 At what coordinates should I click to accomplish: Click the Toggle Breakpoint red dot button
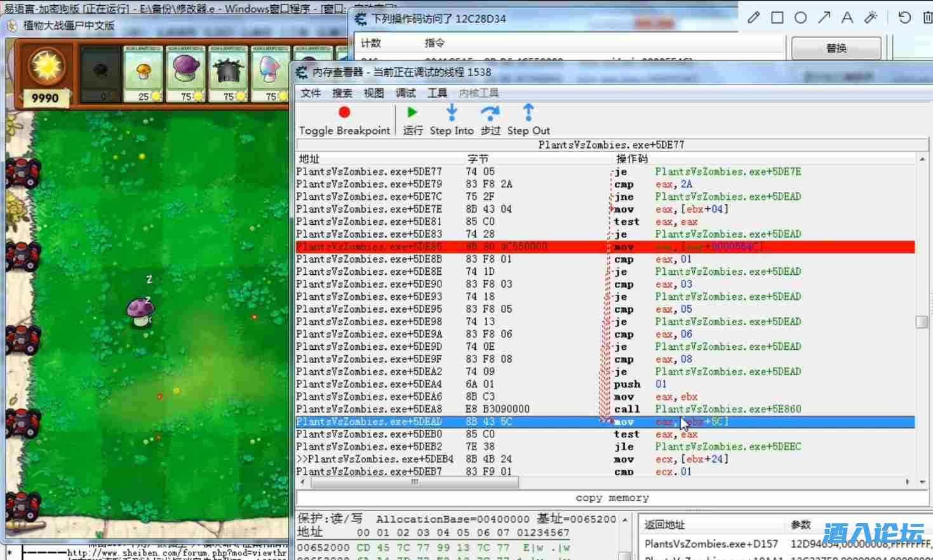(344, 113)
